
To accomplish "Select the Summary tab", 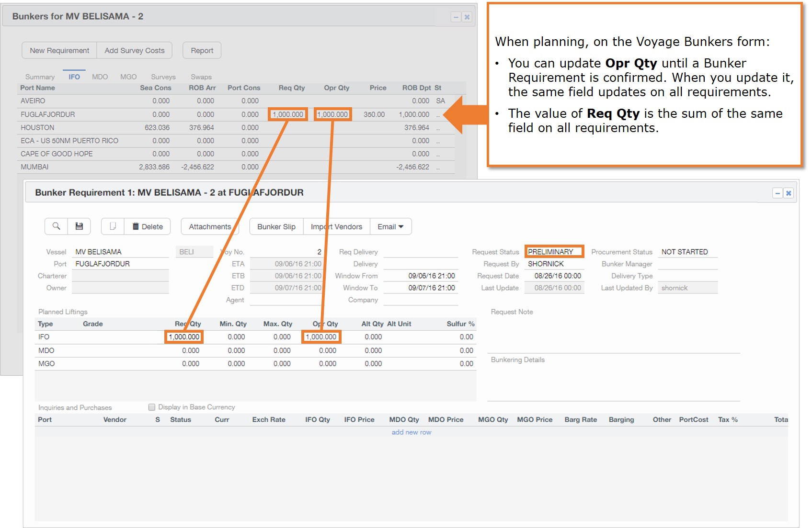I will pos(40,77).
